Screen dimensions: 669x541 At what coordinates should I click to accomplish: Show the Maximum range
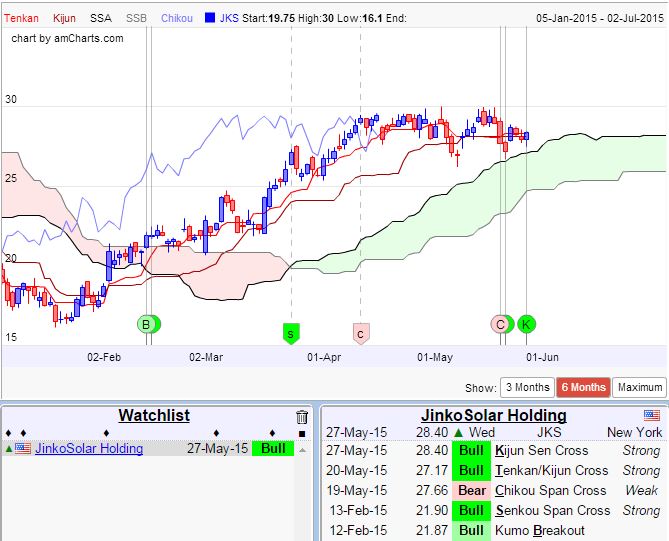pos(640,387)
